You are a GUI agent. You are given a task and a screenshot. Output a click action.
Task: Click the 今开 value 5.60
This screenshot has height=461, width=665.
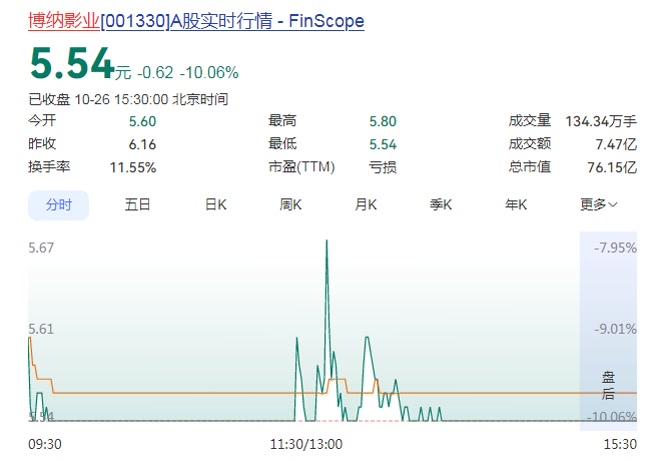(x=142, y=122)
